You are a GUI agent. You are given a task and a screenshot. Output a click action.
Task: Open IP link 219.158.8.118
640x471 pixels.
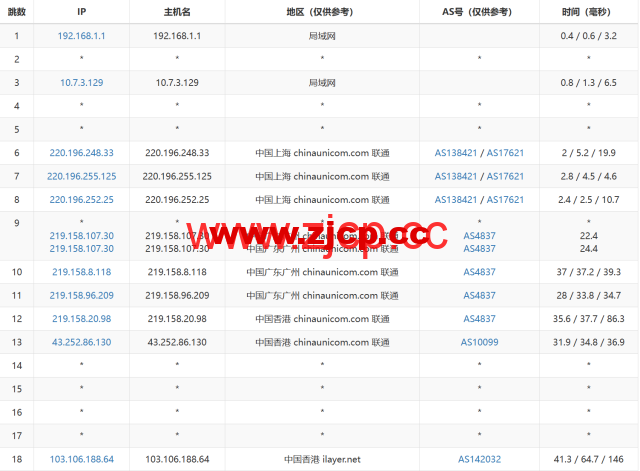tap(82, 272)
